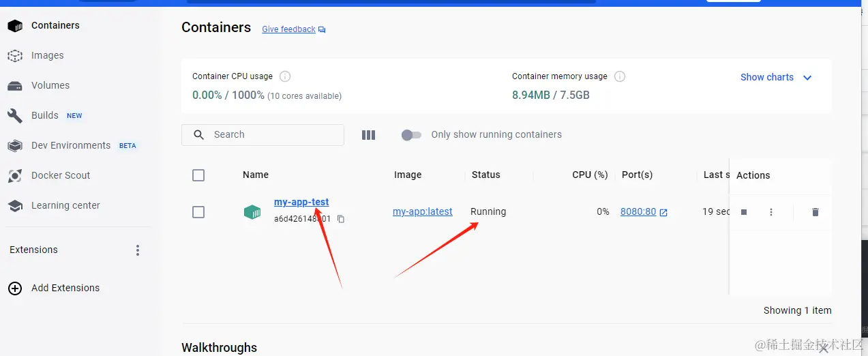Viewport: 868px width, 356px height.
Task: Click the memory usage info icon
Action: pyautogui.click(x=620, y=76)
